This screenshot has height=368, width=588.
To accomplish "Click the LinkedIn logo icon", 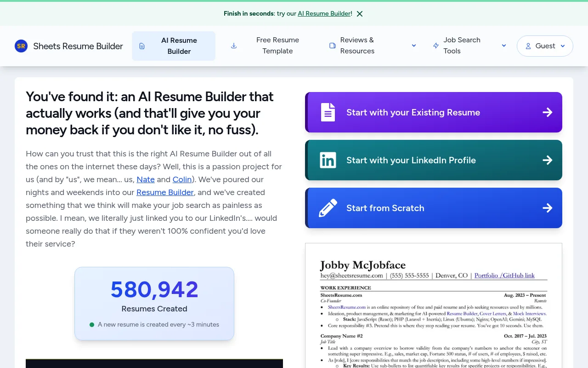I will coord(328,160).
